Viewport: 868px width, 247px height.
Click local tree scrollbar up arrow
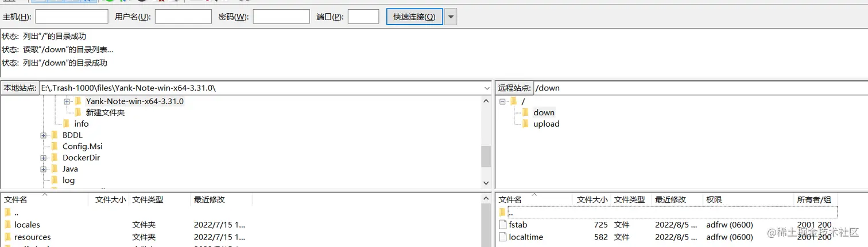[x=486, y=101]
